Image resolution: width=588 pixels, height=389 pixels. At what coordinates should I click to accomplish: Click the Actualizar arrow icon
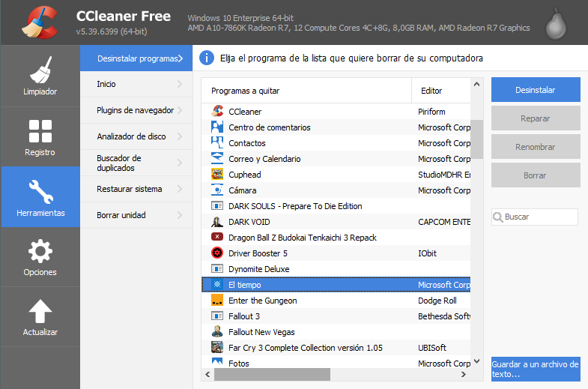coord(40,311)
